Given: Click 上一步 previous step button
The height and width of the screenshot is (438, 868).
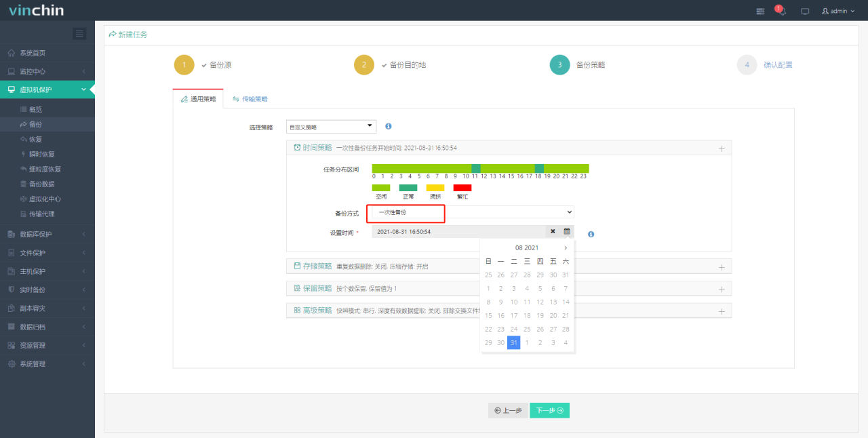Looking at the screenshot, I should [508, 410].
